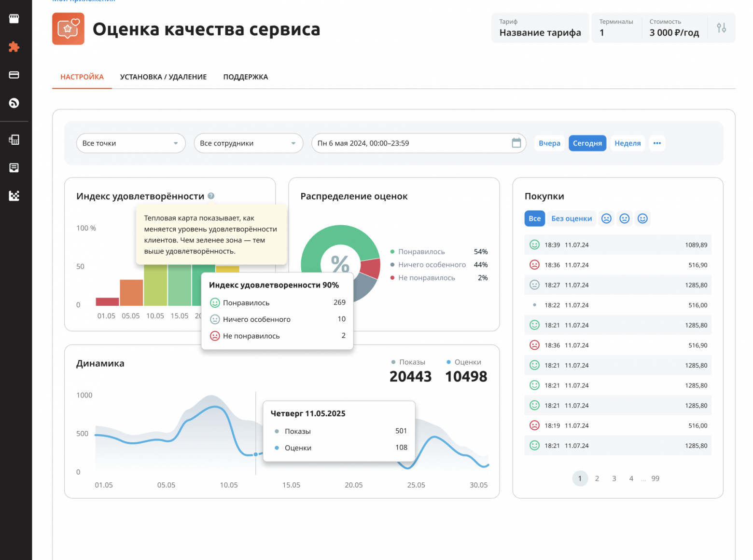The height and width of the screenshot is (560, 753).
Task: Choose the Неделя period button
Action: pos(627,143)
